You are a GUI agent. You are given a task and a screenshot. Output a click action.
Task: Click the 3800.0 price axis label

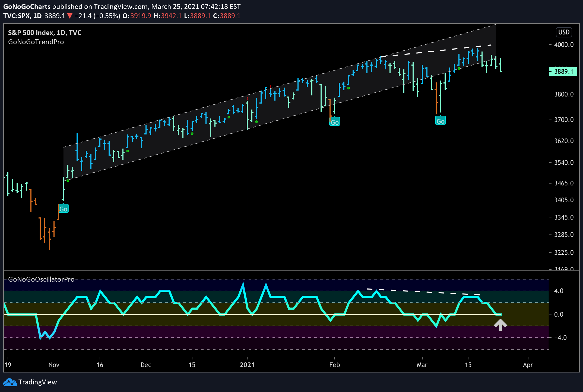pyautogui.click(x=564, y=94)
